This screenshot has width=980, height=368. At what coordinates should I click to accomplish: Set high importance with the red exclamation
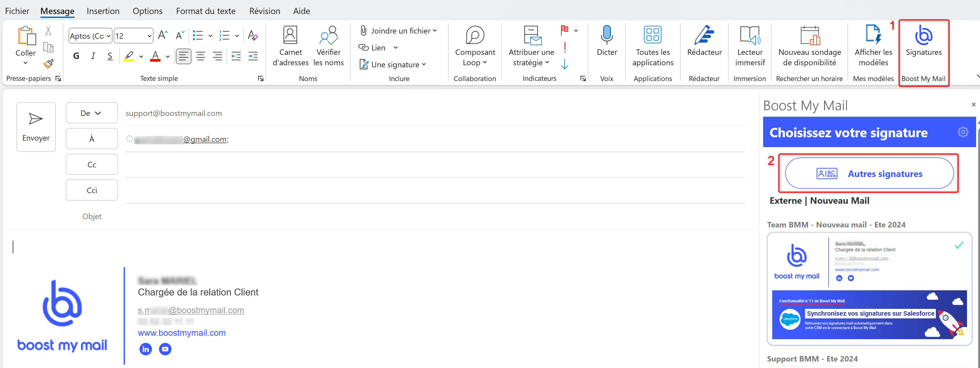pyautogui.click(x=565, y=48)
